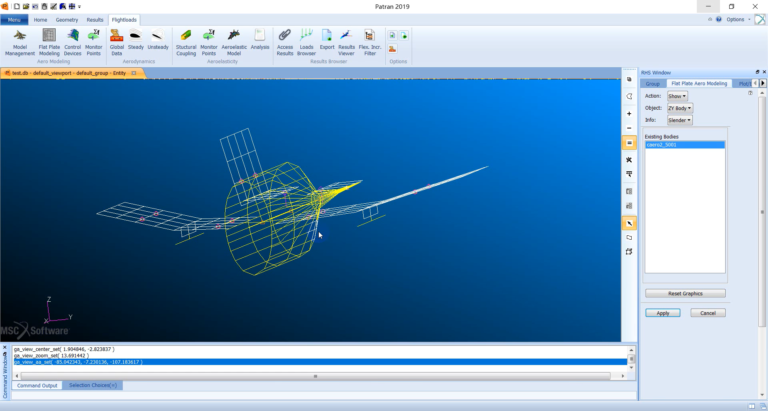Click the Reset Graphics button
This screenshot has height=411, width=768.
click(685, 293)
